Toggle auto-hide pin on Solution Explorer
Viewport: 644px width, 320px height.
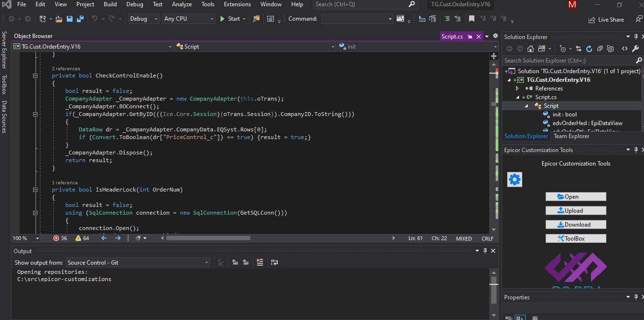[x=635, y=37]
